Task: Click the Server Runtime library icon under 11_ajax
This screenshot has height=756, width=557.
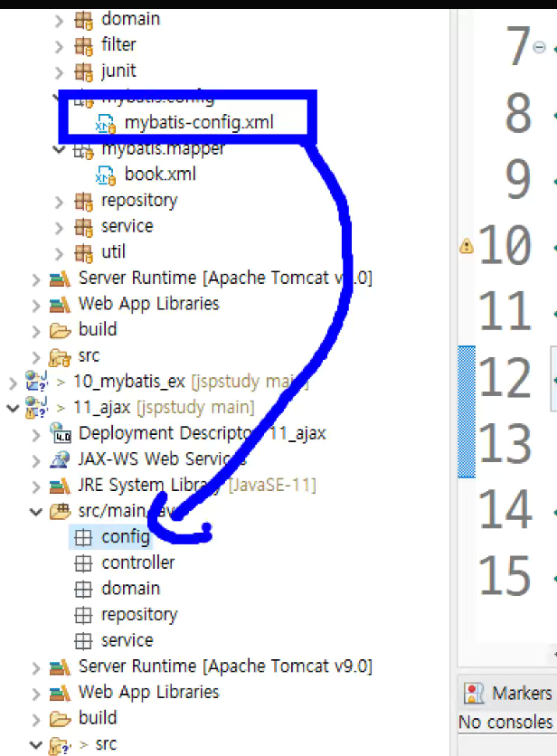Action: 60,666
